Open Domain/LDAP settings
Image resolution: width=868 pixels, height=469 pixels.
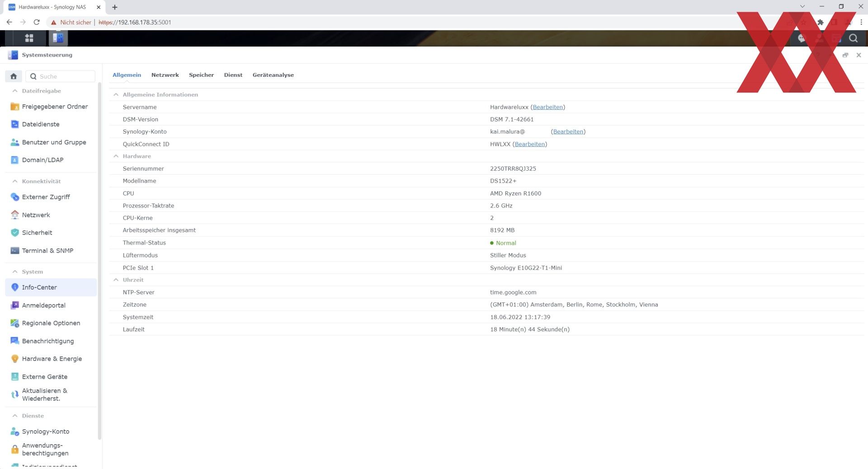[51, 160]
